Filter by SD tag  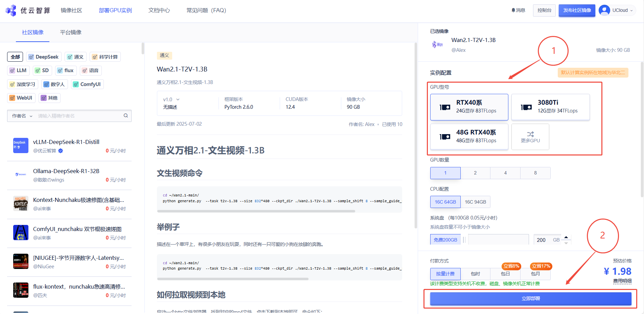point(42,70)
